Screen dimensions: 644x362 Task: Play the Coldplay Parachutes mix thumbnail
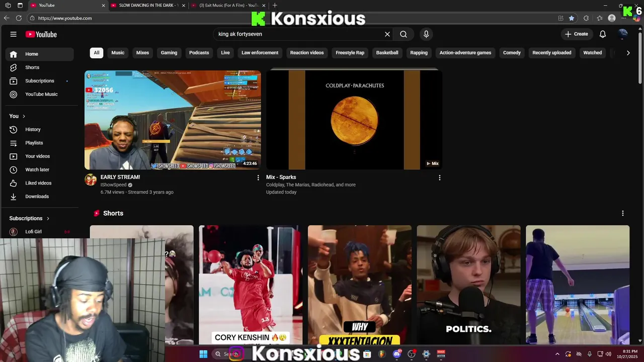click(x=354, y=120)
